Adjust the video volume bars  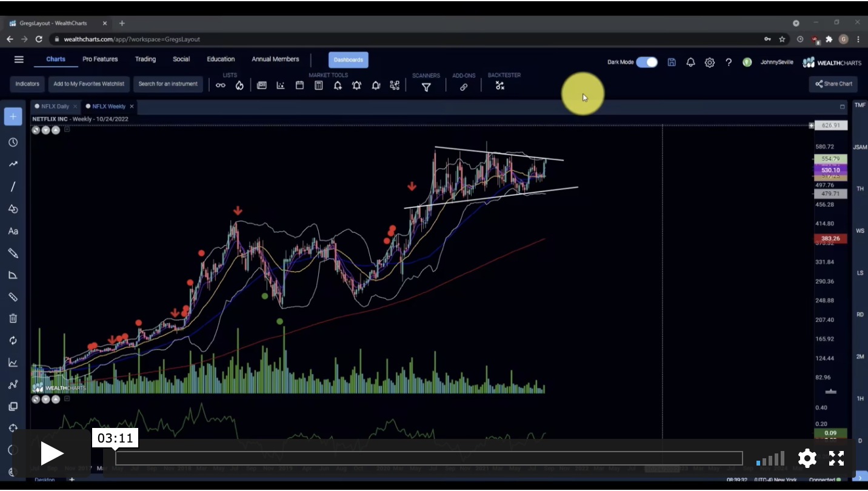pyautogui.click(x=770, y=458)
